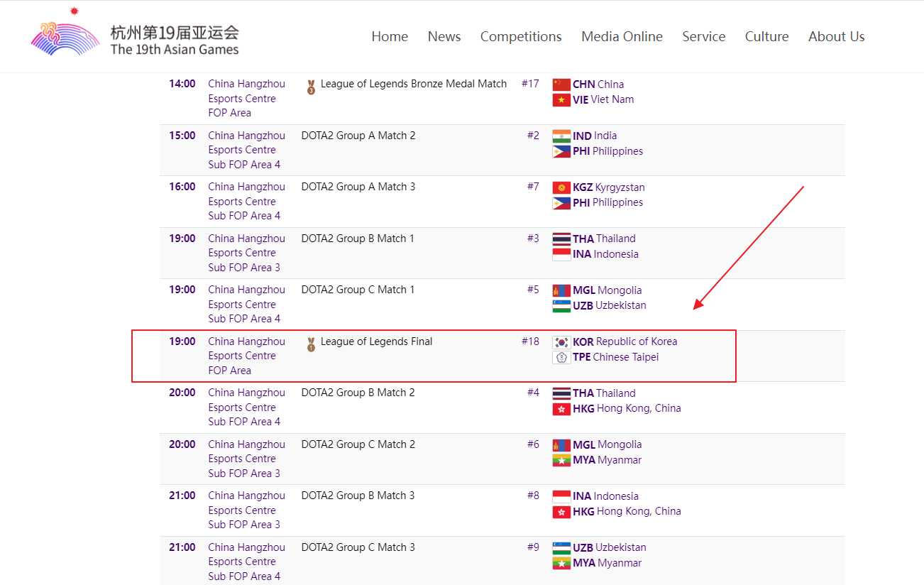Open IND India team link
This screenshot has height=585, width=924.
595,136
